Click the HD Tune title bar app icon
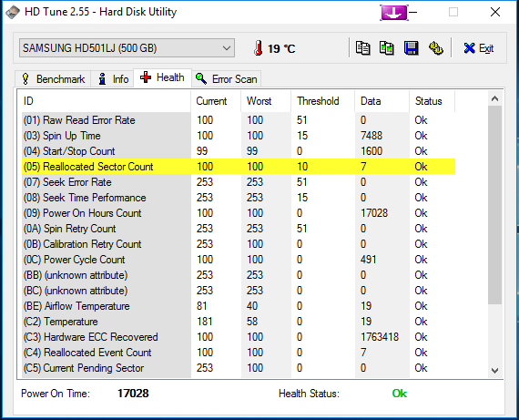Viewport: 519px width, 420px height. click(x=13, y=12)
